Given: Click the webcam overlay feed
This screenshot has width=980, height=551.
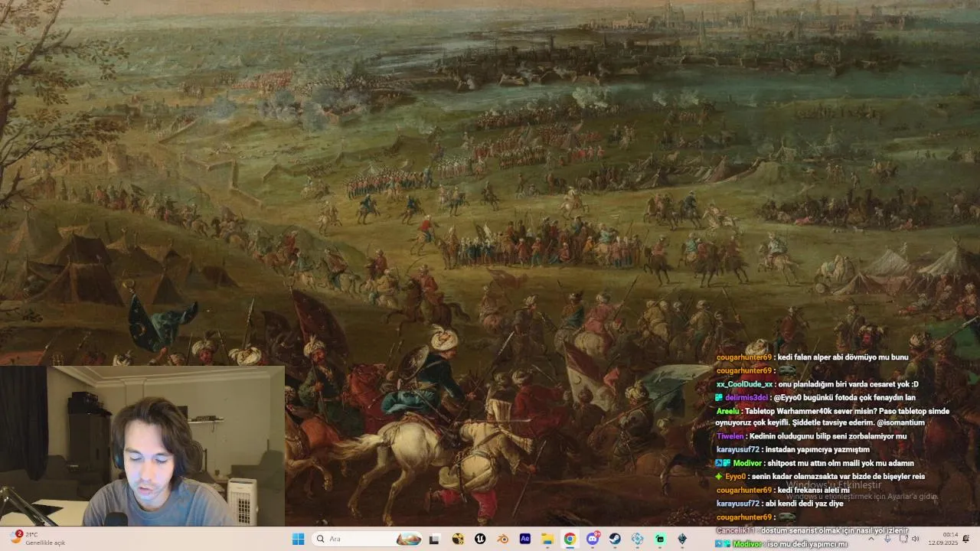Looking at the screenshot, I should 142,445.
